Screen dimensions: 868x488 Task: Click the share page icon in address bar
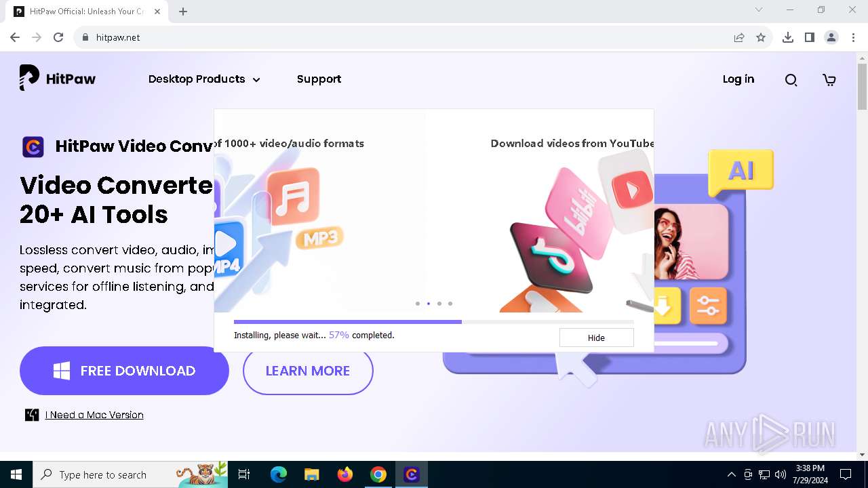tap(739, 37)
